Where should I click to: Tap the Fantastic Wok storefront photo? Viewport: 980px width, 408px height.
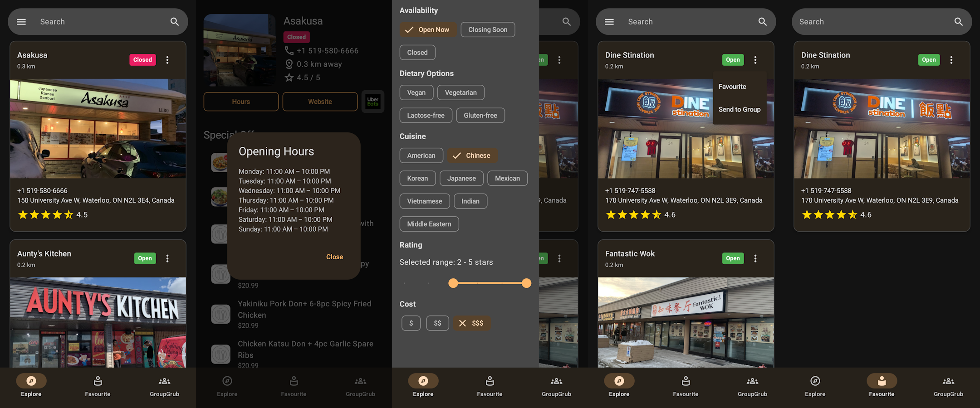[x=686, y=322]
